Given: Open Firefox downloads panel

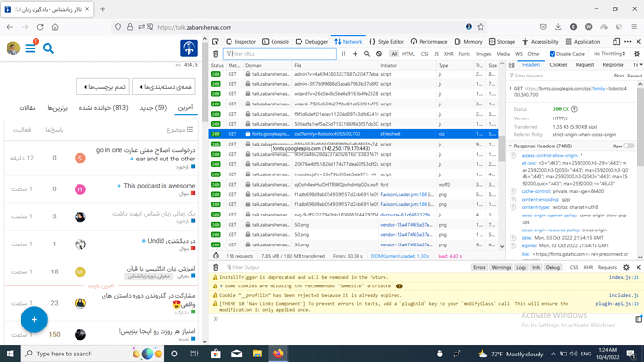Looking at the screenshot, I should point(558,27).
